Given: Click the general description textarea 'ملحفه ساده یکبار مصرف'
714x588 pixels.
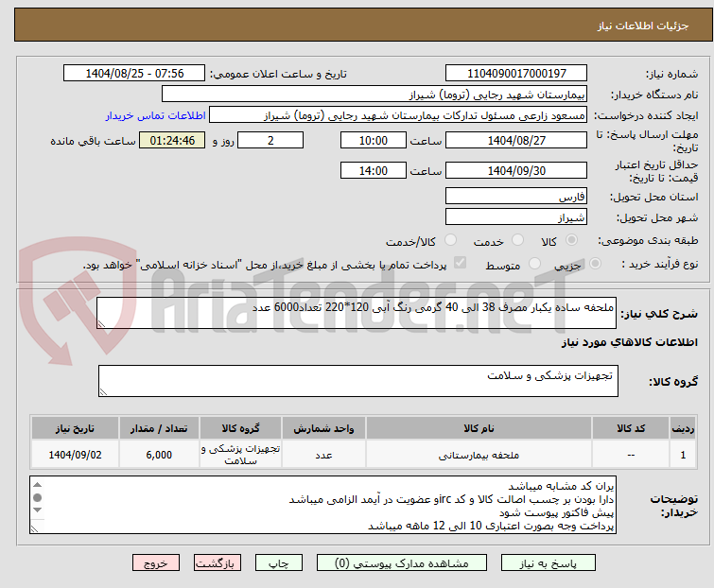Looking at the screenshot, I should (x=357, y=313).
